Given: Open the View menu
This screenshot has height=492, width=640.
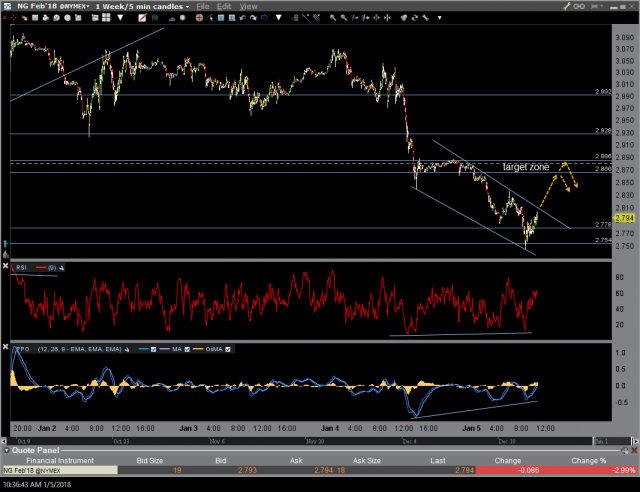Looking at the screenshot, I should [x=248, y=6].
